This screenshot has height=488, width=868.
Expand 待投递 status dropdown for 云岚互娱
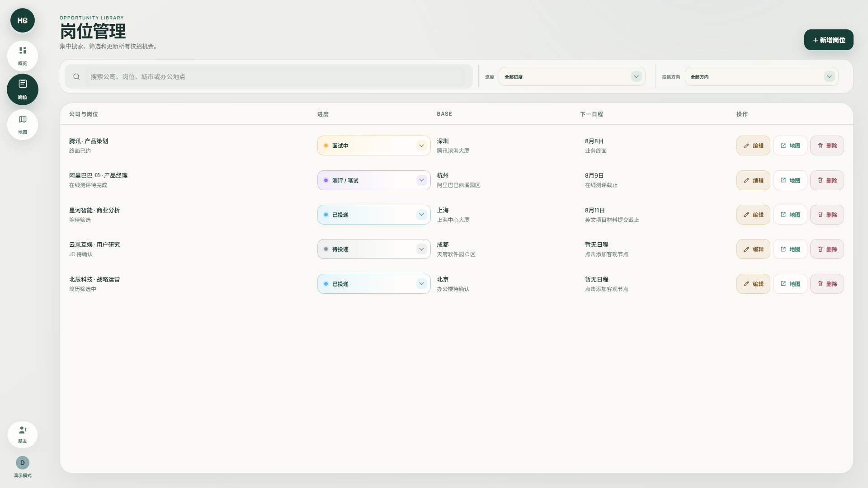point(374,249)
